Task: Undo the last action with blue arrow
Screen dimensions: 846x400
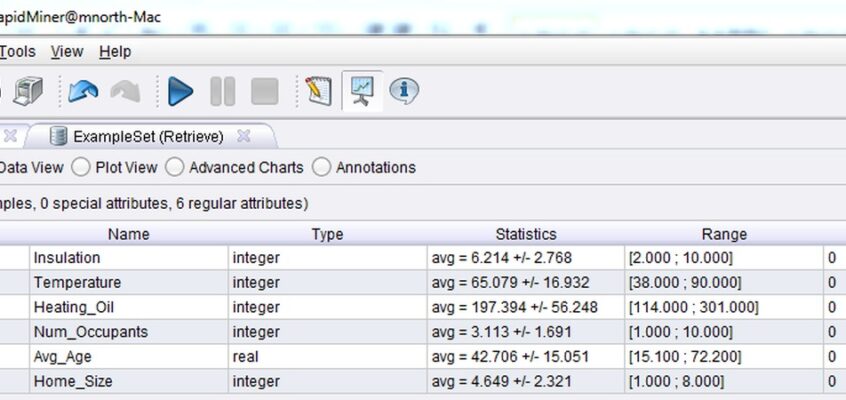Action: pyautogui.click(x=83, y=91)
